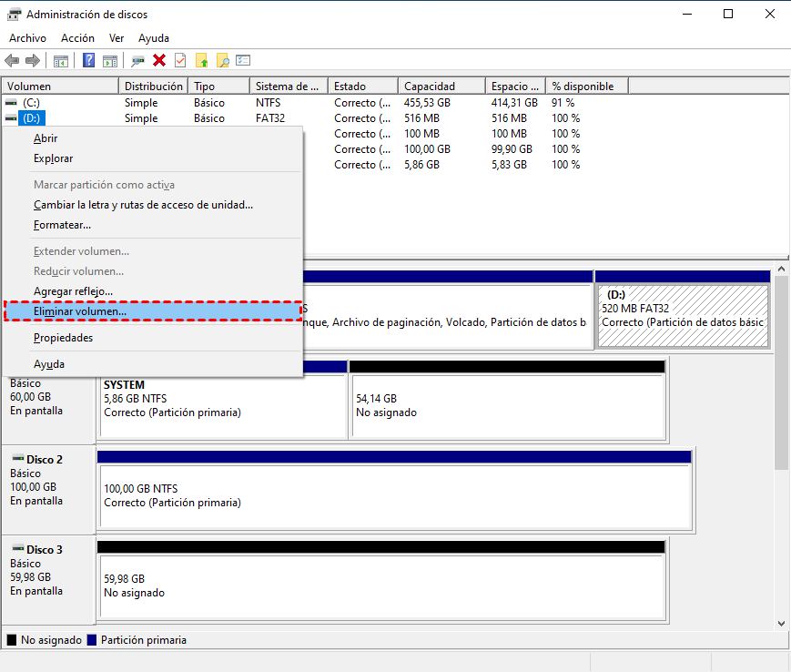
Task: Sort by the Sistema de archivos column
Action: (x=287, y=87)
